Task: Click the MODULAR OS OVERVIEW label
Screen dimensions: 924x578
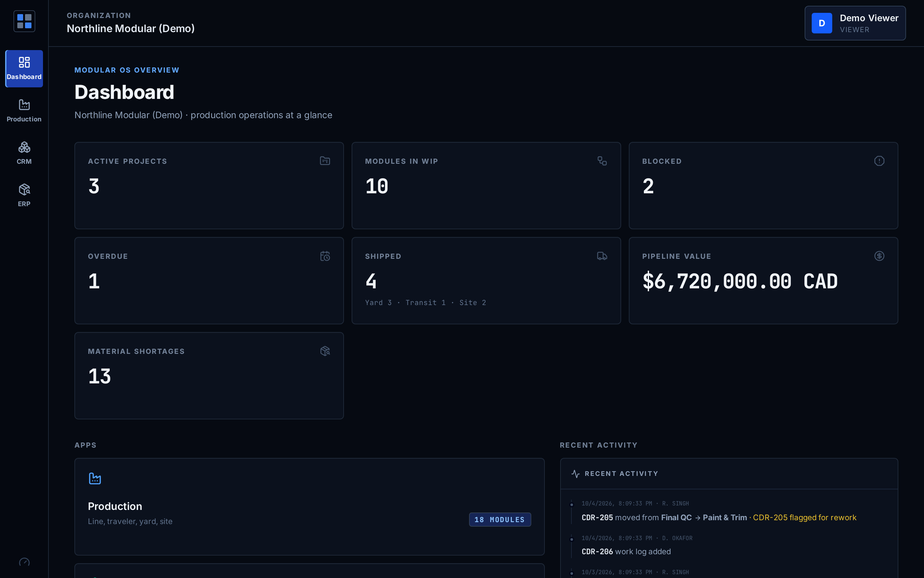Action: pos(127,70)
